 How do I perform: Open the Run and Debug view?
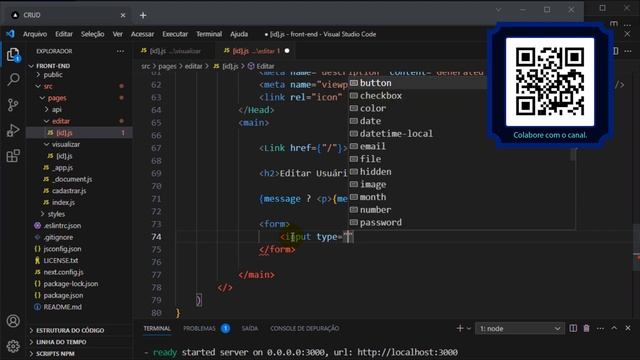(x=13, y=130)
